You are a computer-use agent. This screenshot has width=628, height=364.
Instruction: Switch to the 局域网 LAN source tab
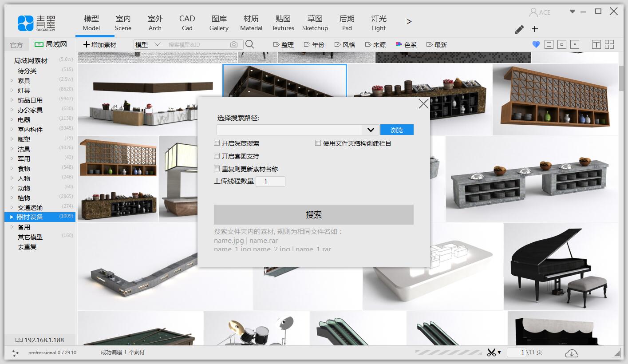(51, 44)
